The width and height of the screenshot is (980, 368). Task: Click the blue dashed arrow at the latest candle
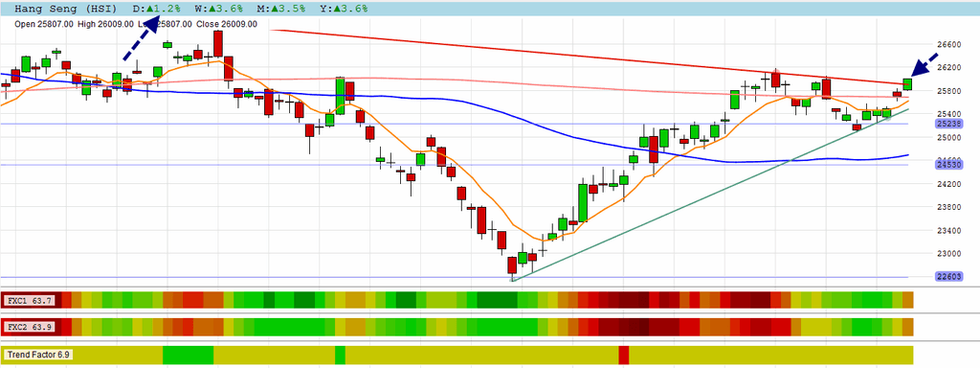(x=924, y=65)
